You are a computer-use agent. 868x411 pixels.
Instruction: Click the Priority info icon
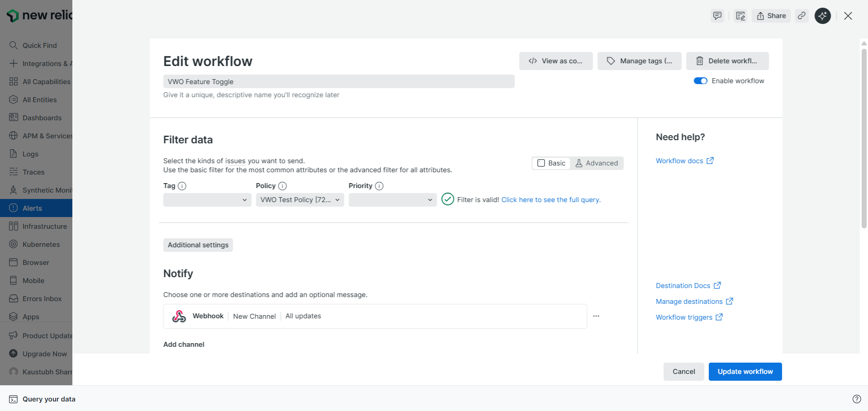point(379,186)
